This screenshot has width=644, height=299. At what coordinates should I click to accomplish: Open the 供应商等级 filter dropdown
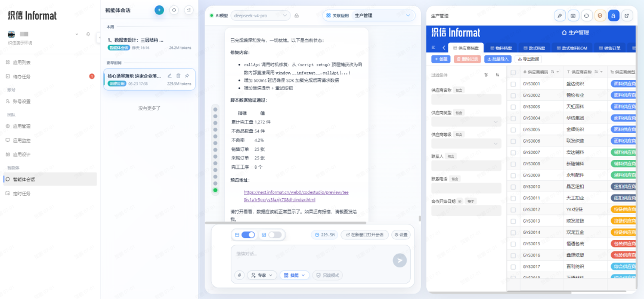point(466,144)
